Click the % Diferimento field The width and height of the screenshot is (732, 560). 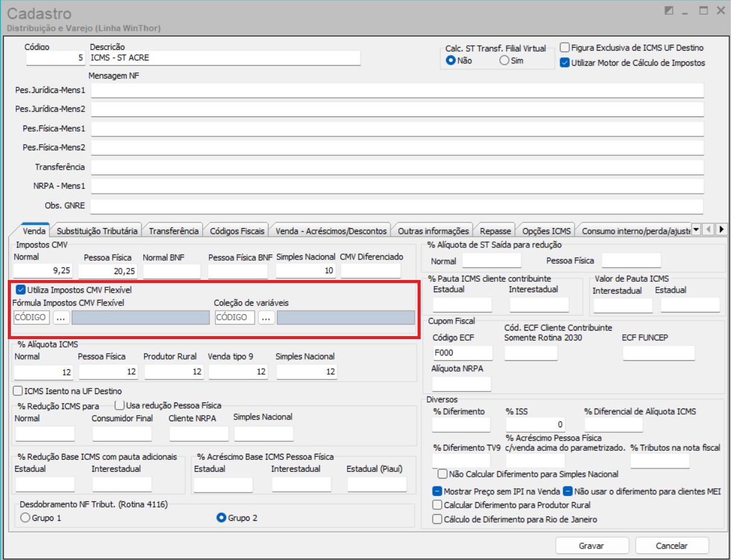tap(462, 425)
